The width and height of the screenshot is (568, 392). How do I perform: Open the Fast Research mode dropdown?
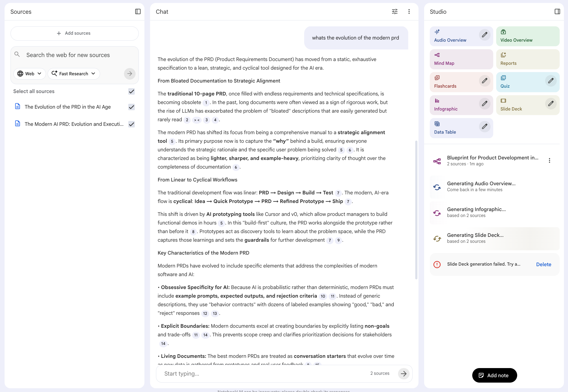coord(74,74)
